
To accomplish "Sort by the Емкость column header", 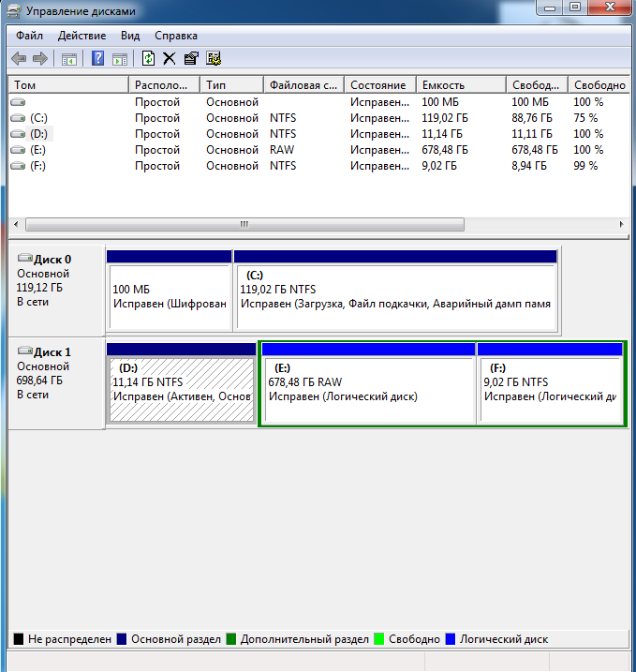I will (x=462, y=85).
